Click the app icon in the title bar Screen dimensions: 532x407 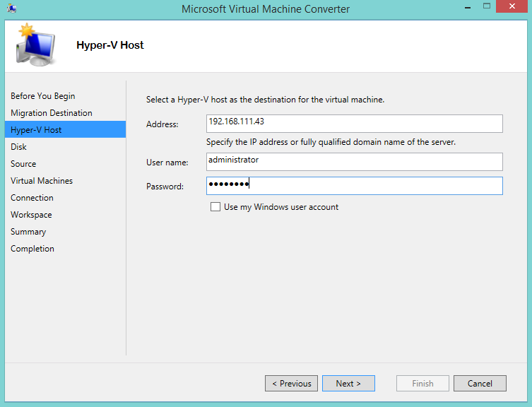(x=11, y=8)
